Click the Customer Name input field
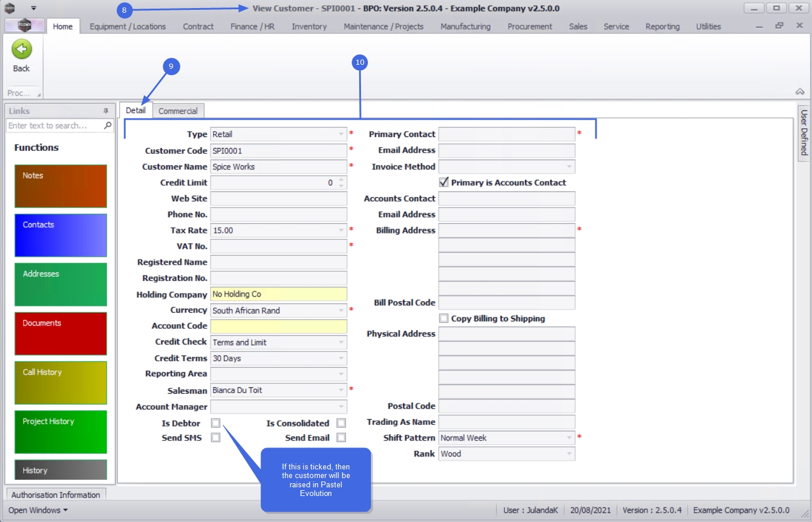812x522 pixels. [x=278, y=166]
